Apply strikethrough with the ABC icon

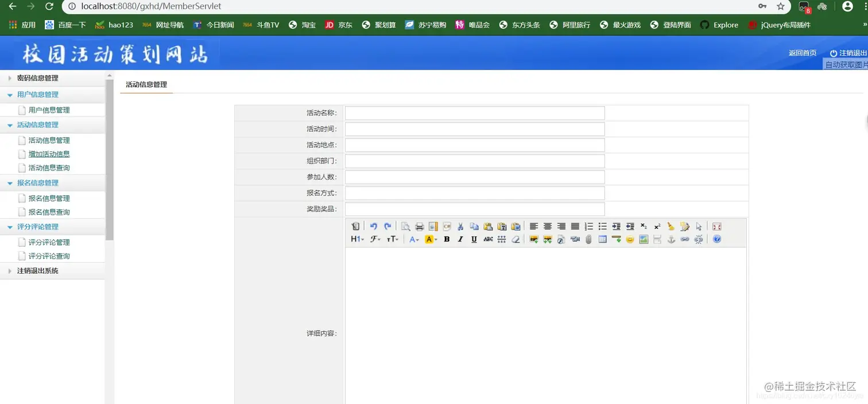pyautogui.click(x=488, y=239)
